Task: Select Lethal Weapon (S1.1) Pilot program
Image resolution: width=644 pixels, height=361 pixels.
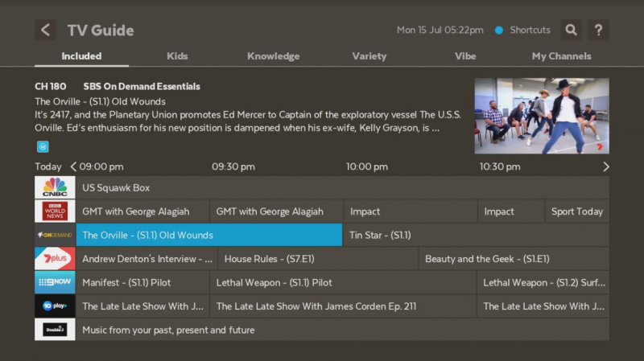Action: [x=343, y=282]
